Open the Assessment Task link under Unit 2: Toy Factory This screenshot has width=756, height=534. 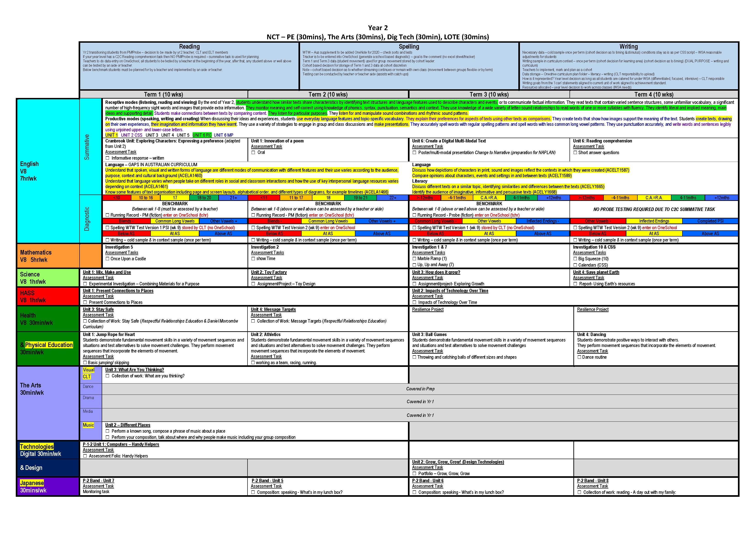click(x=267, y=278)
